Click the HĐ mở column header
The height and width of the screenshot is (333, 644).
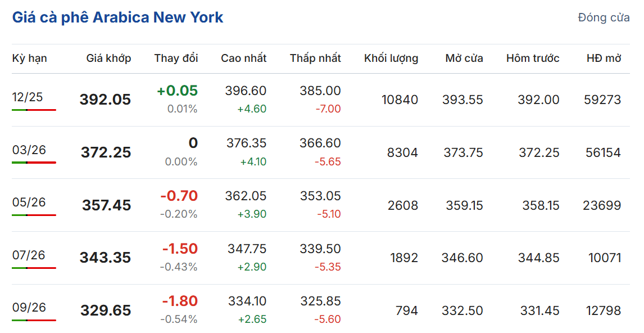[604, 58]
